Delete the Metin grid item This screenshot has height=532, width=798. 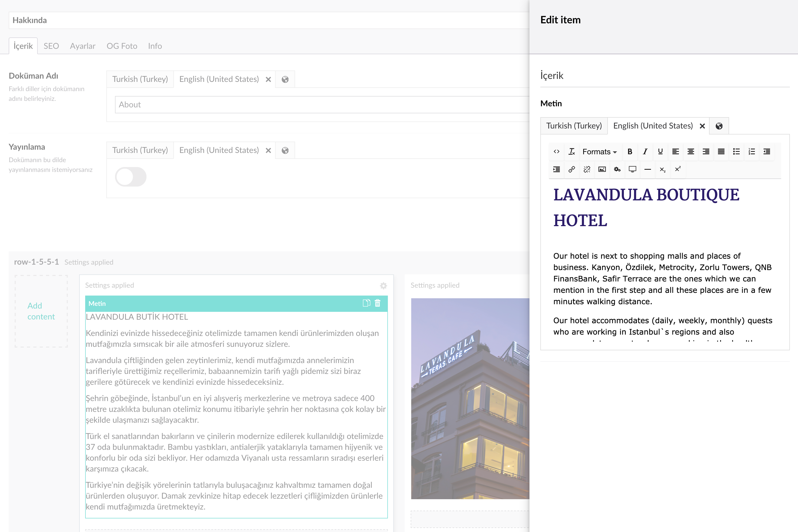point(378,303)
